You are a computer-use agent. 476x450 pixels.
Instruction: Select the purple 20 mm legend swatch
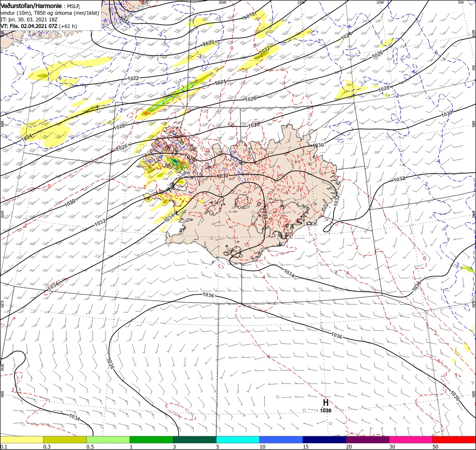pyautogui.click(x=367, y=440)
